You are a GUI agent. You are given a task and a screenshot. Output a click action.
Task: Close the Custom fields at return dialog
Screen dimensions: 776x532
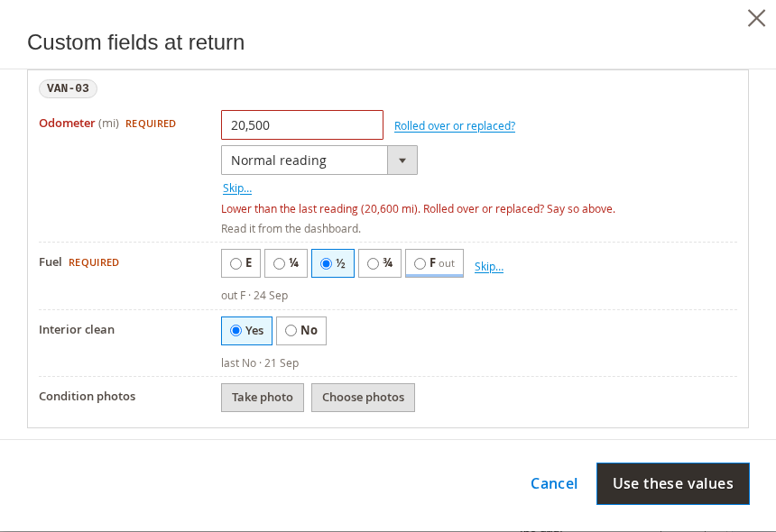(x=756, y=18)
